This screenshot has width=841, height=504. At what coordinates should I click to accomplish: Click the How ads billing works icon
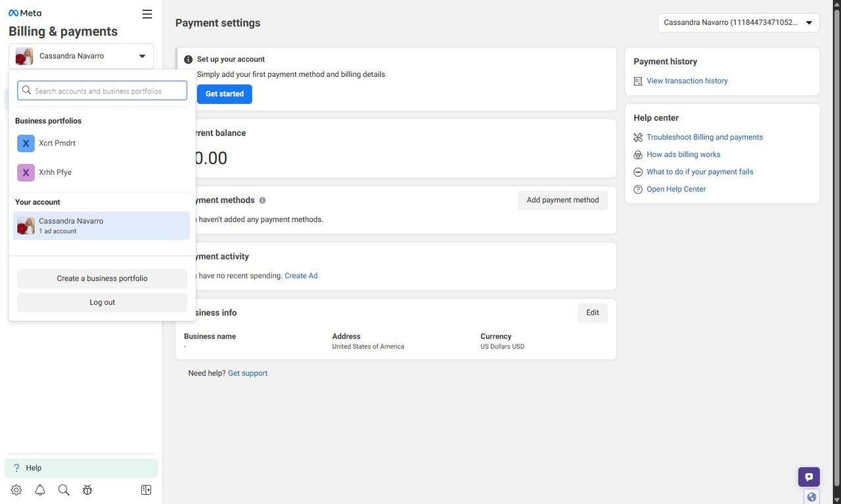click(638, 155)
